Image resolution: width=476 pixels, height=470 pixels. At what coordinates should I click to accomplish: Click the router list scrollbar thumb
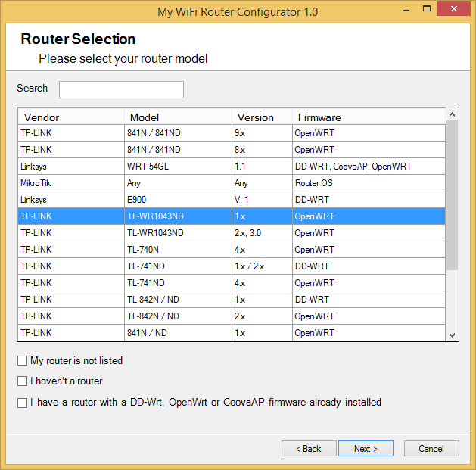click(452, 195)
